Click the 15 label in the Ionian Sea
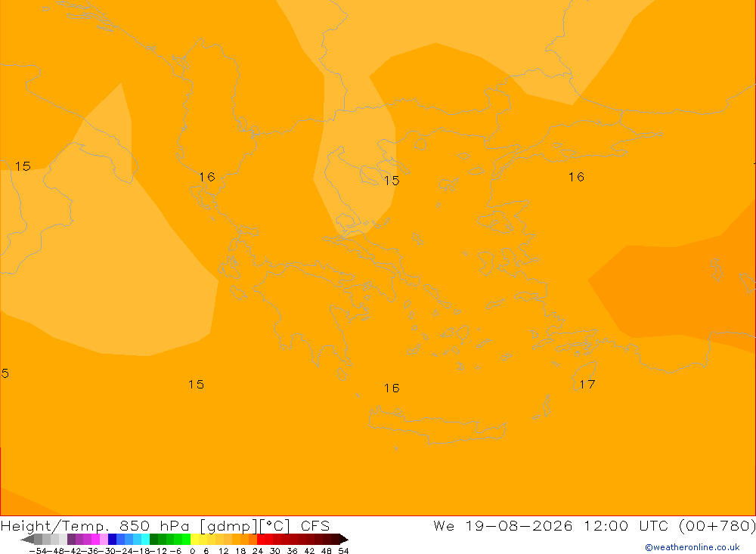 tap(196, 384)
